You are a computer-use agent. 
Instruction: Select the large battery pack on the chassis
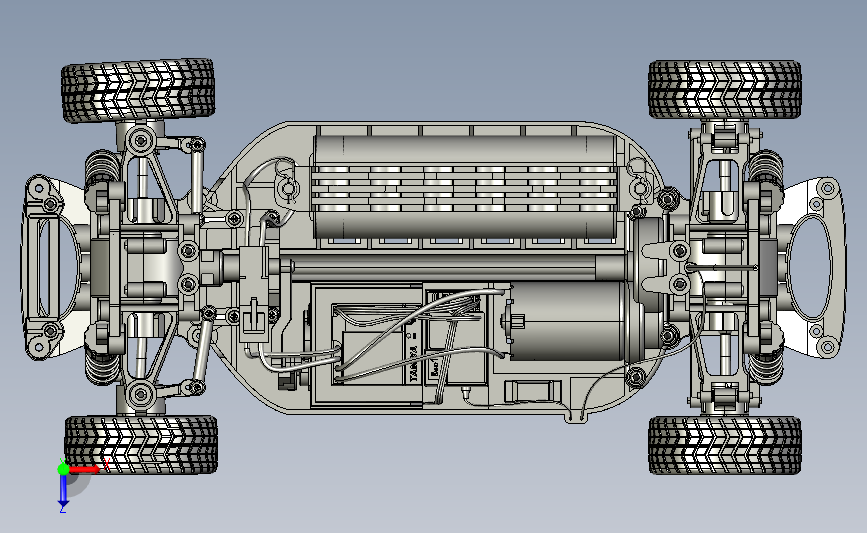464,186
